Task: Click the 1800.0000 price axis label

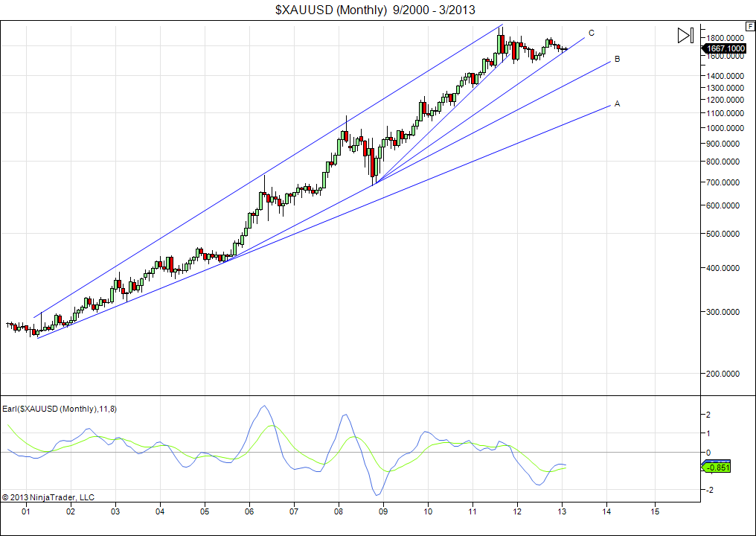Action: (x=726, y=38)
